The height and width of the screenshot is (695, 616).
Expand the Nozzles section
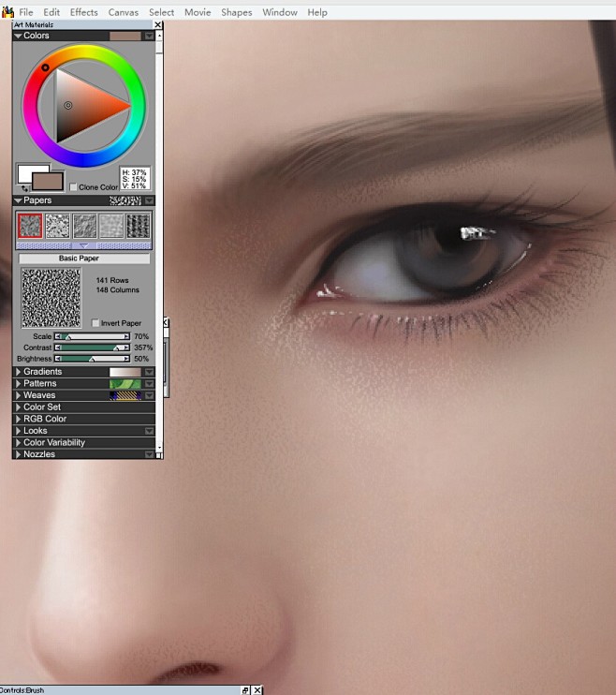[18, 454]
